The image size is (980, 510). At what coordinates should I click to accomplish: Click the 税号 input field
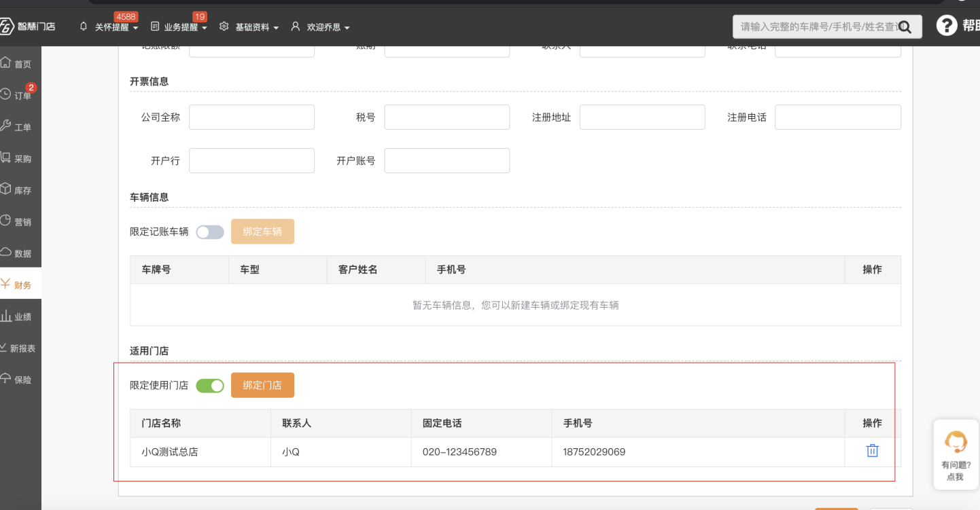click(x=447, y=117)
